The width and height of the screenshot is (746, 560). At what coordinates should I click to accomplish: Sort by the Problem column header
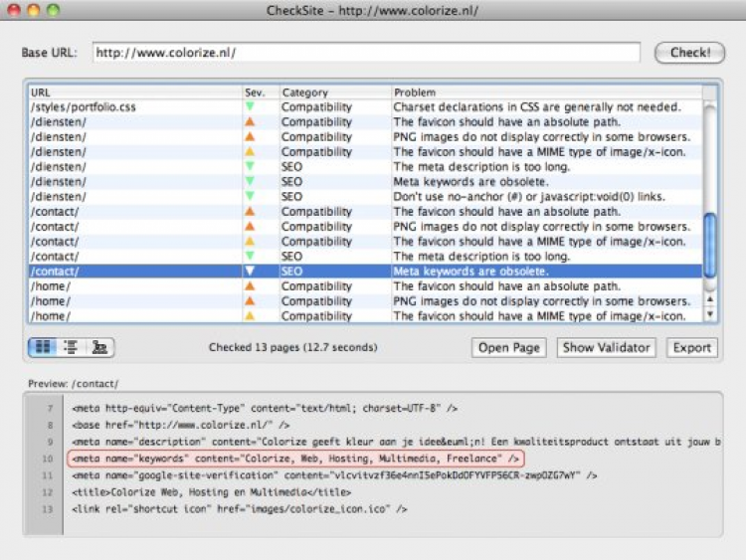(545, 93)
